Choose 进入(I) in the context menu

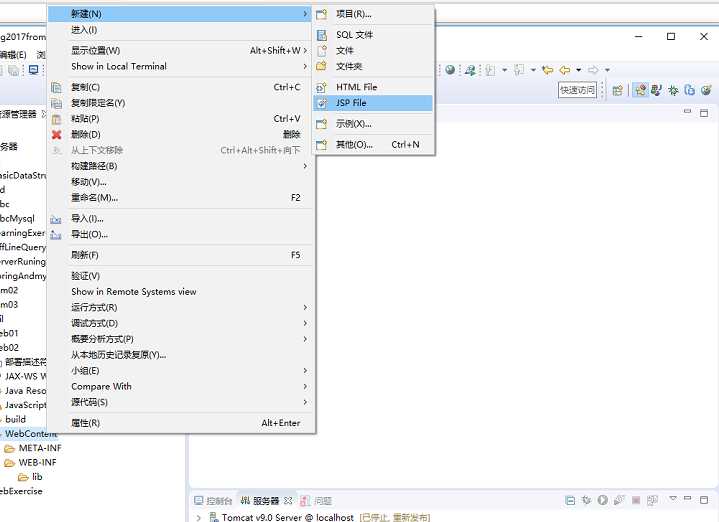point(181,30)
